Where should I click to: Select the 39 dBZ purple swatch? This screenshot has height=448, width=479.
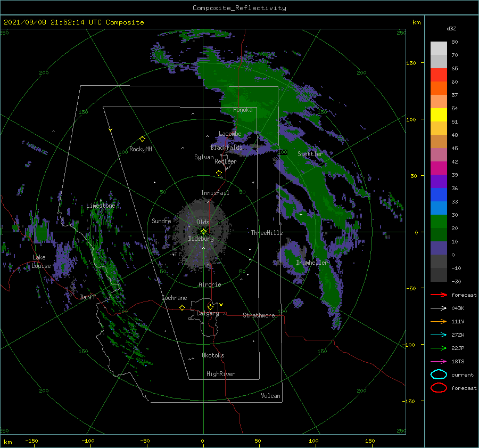439,181
